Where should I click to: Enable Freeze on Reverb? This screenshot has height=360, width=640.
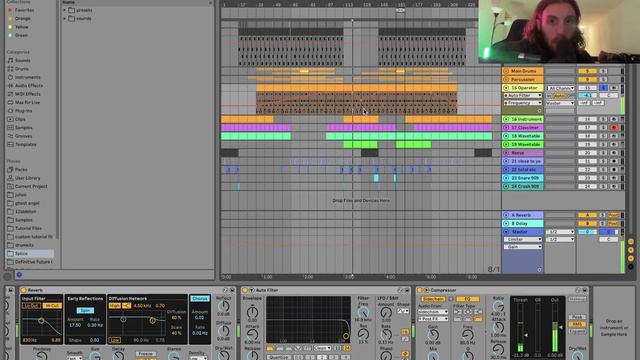tap(146, 354)
